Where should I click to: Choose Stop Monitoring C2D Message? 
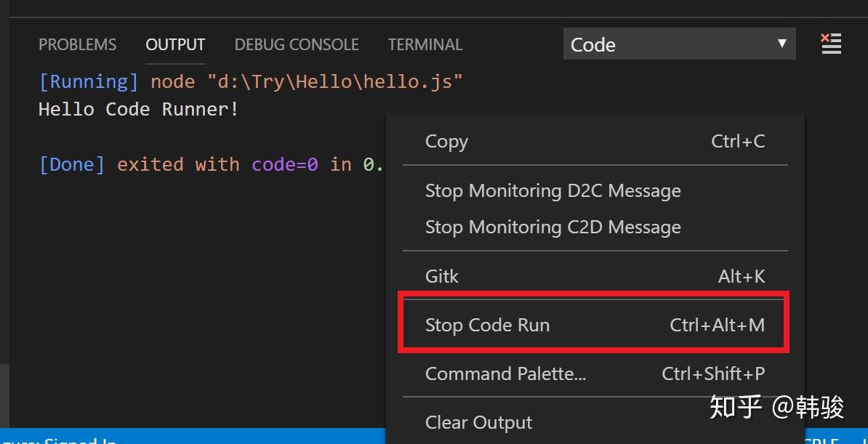[552, 227]
